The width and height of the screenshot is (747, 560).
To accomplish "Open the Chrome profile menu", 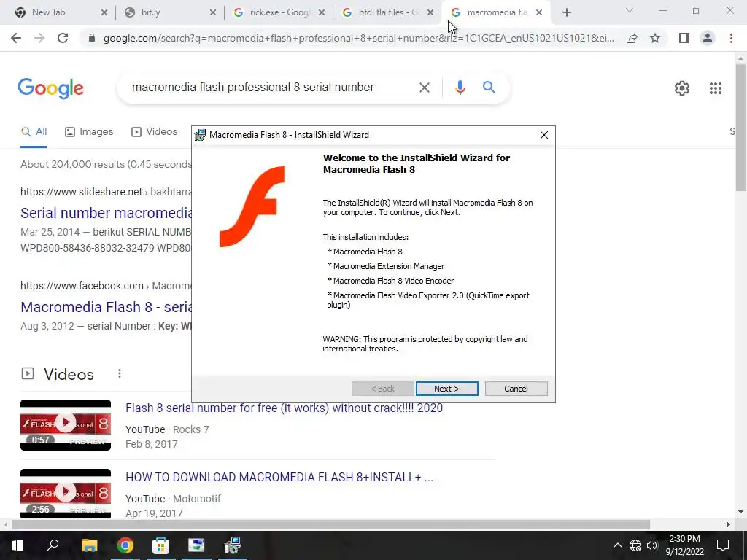I will pos(708,38).
